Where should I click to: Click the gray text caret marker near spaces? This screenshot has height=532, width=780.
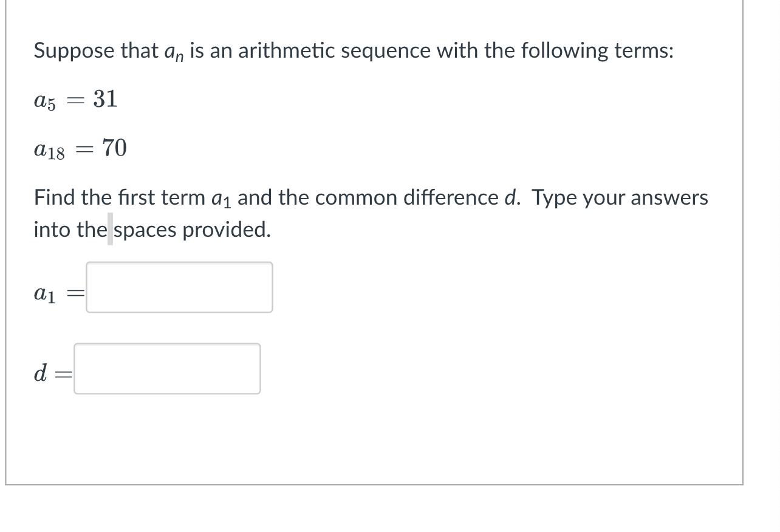(x=109, y=230)
